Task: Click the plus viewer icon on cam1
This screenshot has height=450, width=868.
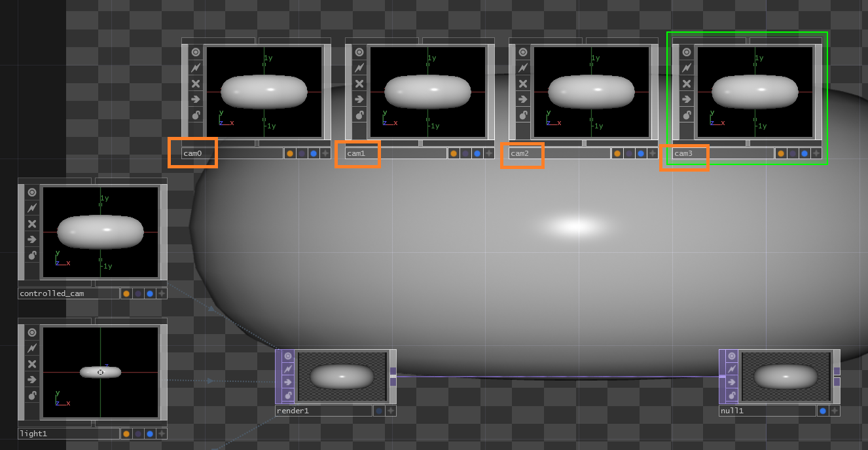Action: [x=489, y=153]
